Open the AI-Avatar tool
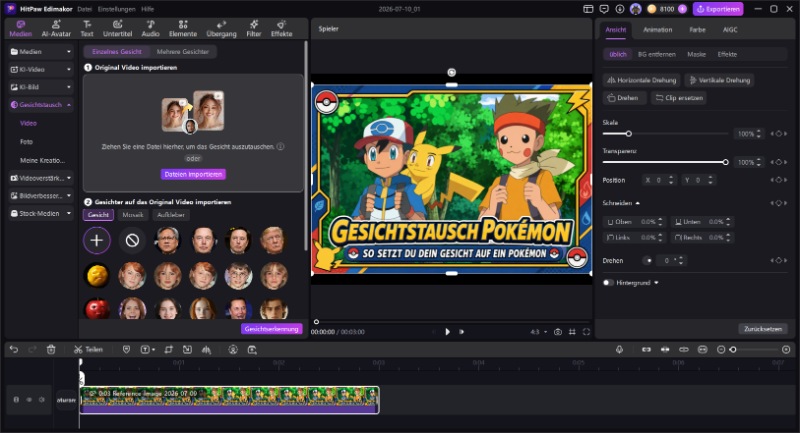The image size is (800, 433). 56,29
